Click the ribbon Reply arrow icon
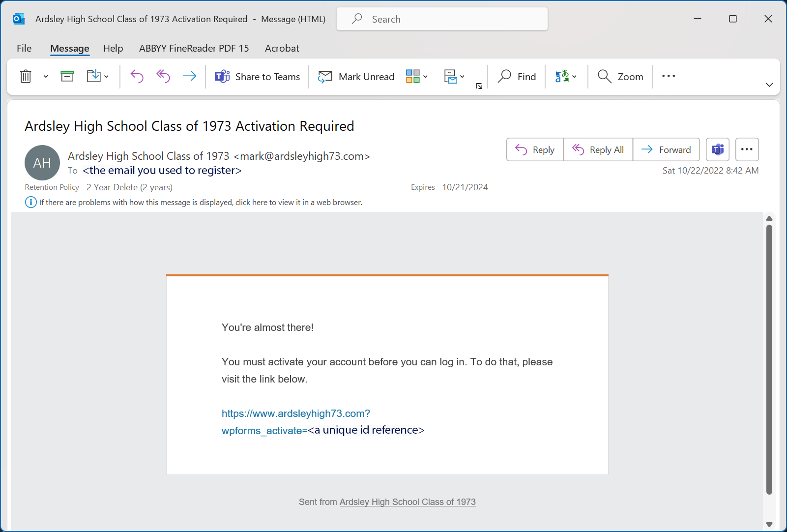Image resolution: width=787 pixels, height=532 pixels. pyautogui.click(x=137, y=76)
